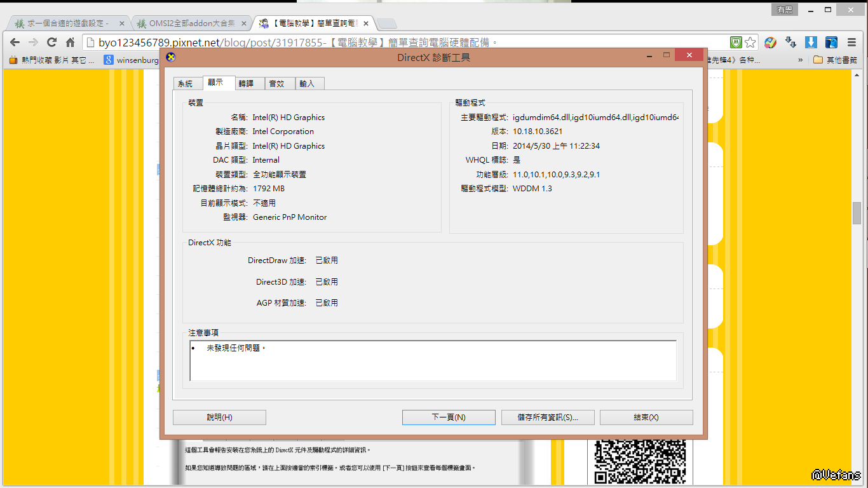Open the 熱門收藏 影片 其它 bookmark
This screenshot has height=488, width=868.
click(x=52, y=60)
